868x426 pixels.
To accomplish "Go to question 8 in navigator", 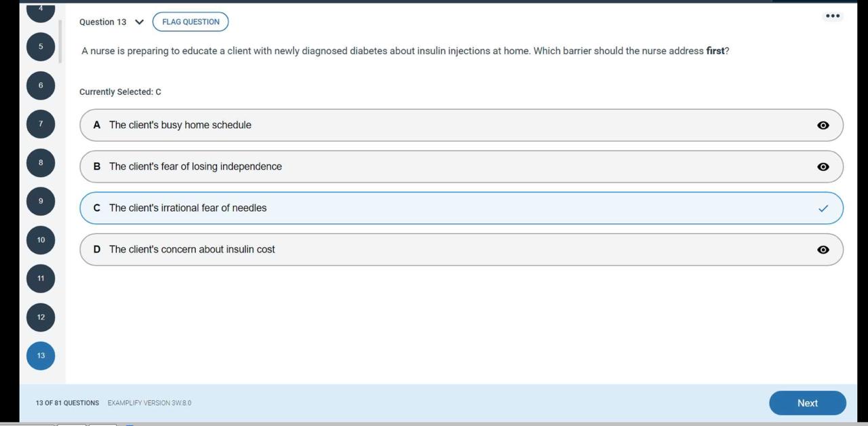I will pos(41,163).
